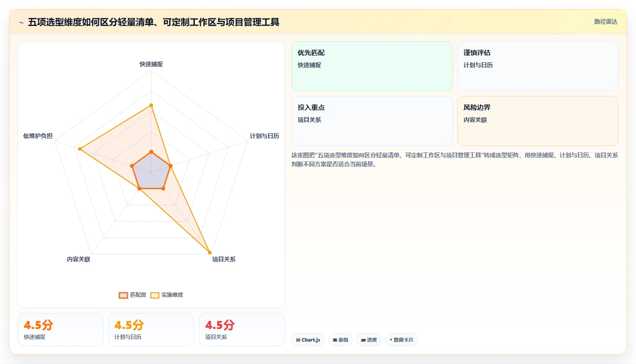
Task: Select the red 4.5分 项目关系 stat card
Action: tap(242, 329)
